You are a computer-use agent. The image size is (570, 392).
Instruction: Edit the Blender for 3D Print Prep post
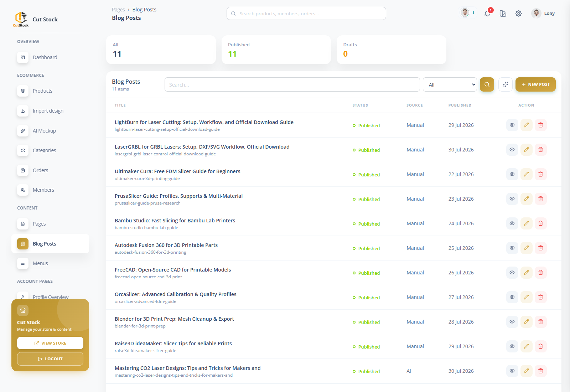click(x=527, y=322)
